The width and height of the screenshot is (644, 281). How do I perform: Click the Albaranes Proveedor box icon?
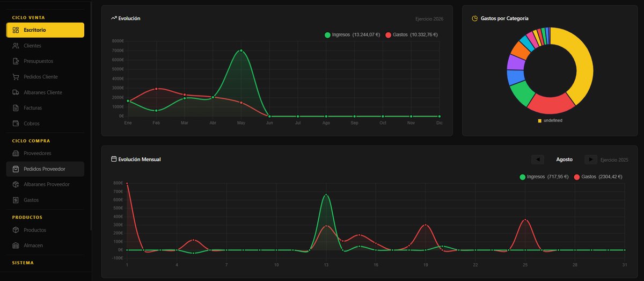coord(16,184)
